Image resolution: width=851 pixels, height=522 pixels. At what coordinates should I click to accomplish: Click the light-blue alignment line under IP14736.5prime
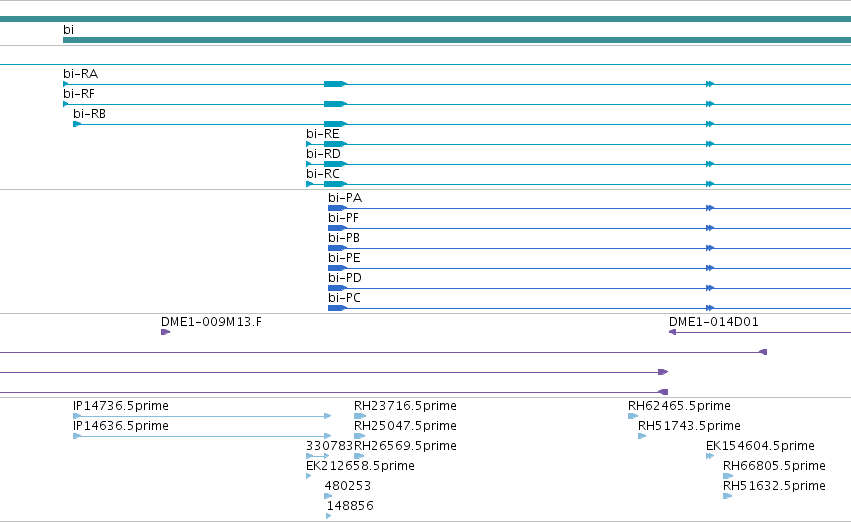click(x=202, y=416)
